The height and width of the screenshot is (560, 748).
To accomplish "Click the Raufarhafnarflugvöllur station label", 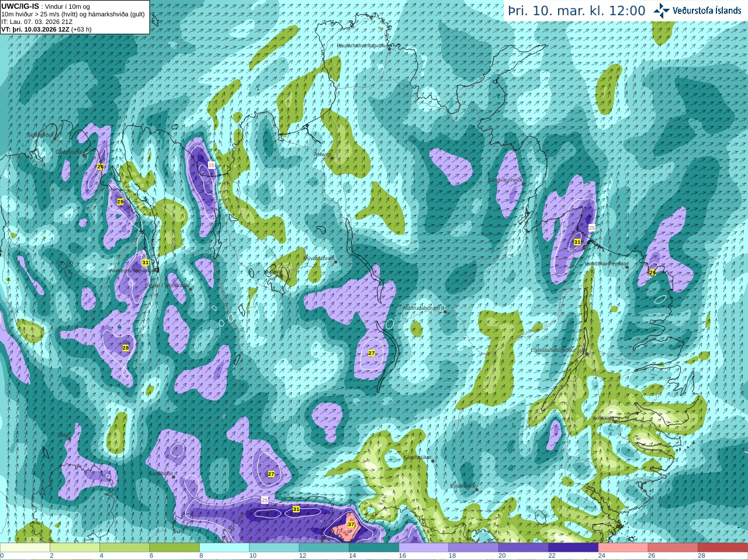I will (x=363, y=45).
